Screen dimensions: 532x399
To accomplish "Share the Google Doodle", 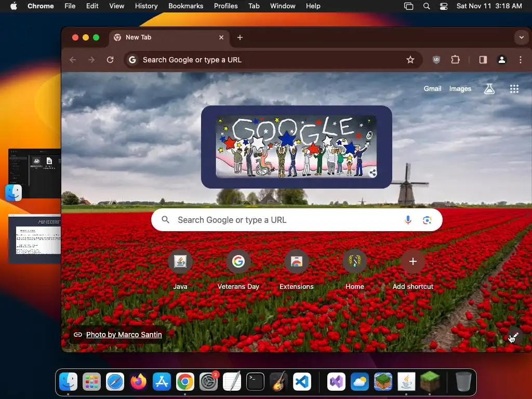I will (373, 172).
